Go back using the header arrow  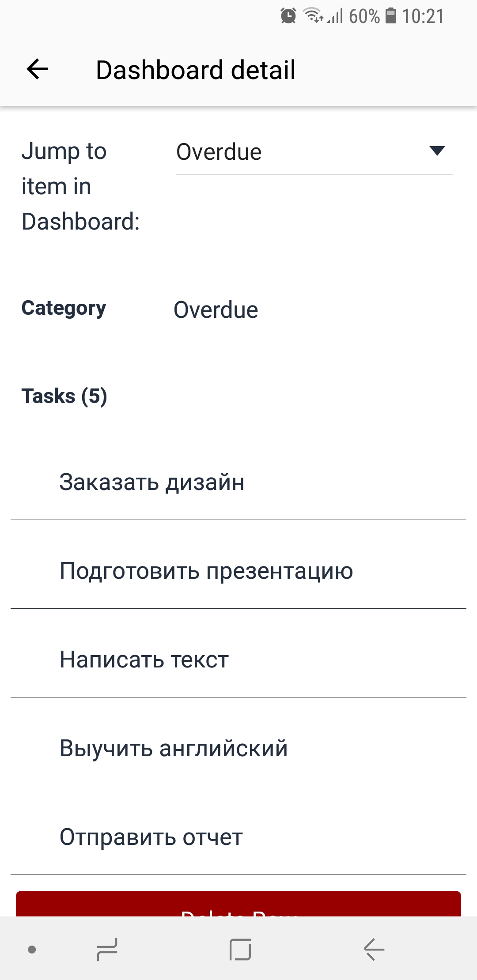tap(37, 69)
